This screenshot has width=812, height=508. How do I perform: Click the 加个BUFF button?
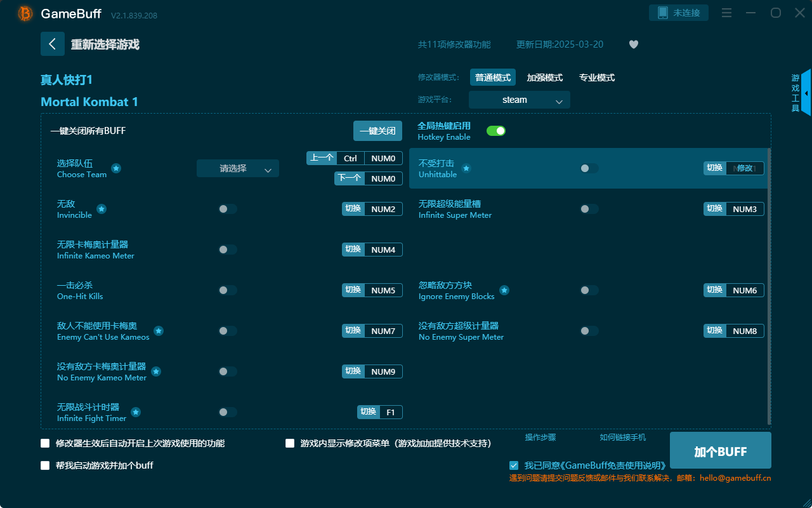(x=720, y=450)
